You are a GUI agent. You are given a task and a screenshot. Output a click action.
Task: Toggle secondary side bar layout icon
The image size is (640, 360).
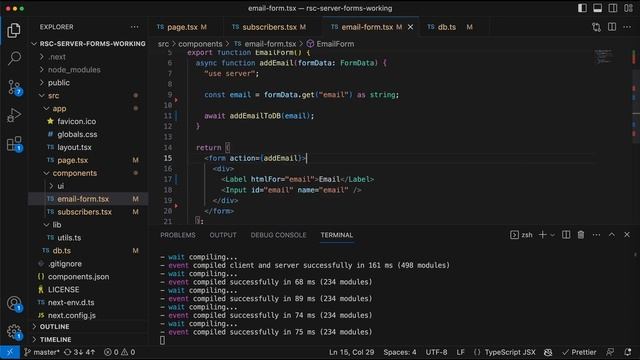(x=613, y=8)
